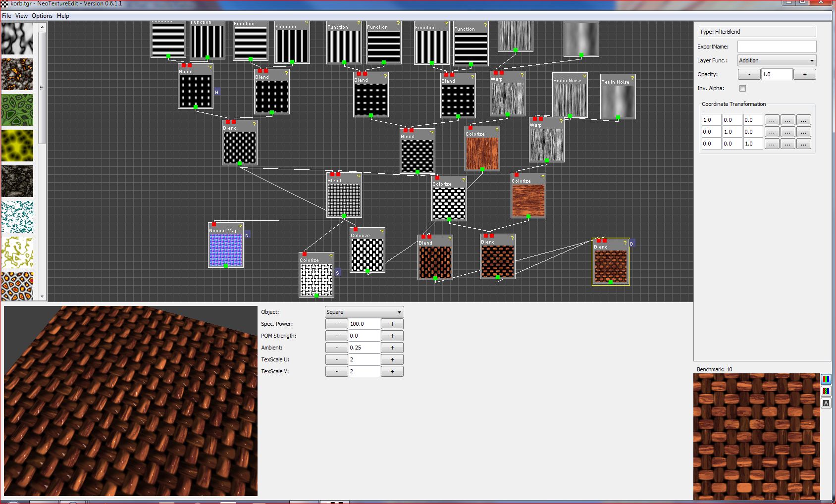Image resolution: width=836 pixels, height=504 pixels.
Task: Increase Opacity with the plus button
Action: click(805, 74)
